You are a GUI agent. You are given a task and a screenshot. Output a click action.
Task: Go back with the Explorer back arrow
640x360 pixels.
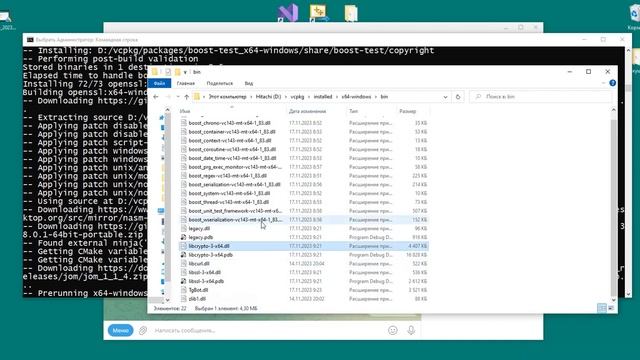pyautogui.click(x=156, y=97)
